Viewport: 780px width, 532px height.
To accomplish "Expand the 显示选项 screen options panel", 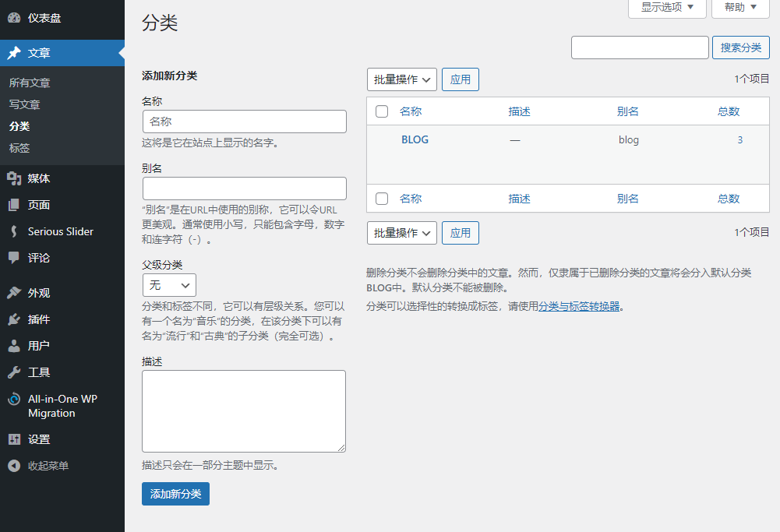I will coord(666,7).
